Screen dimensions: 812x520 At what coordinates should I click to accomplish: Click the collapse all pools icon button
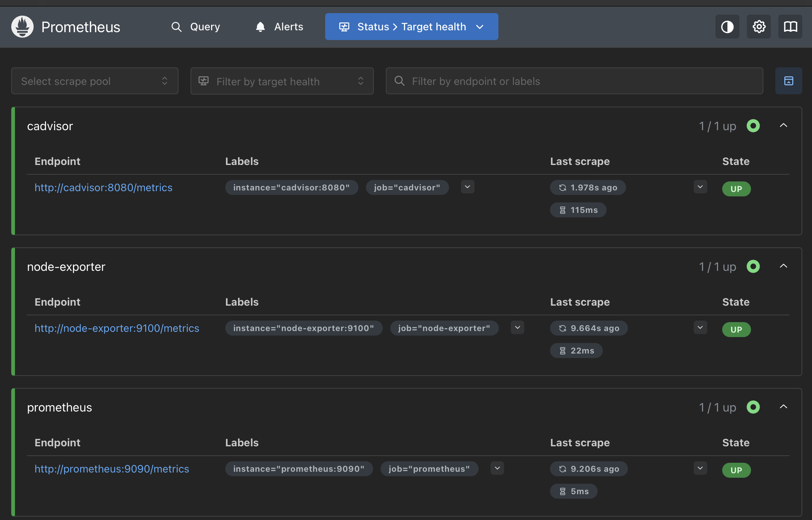(x=788, y=81)
